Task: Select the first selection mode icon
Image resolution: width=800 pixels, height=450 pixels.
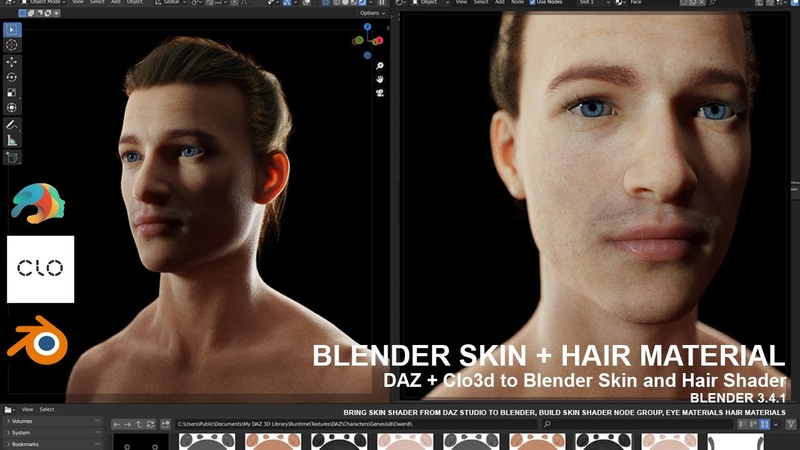Action: click(23, 13)
